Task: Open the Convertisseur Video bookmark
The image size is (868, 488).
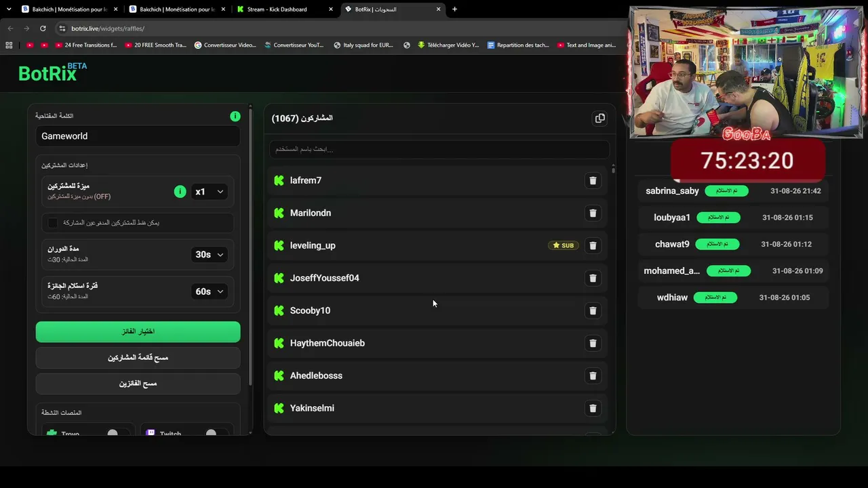Action: point(225,45)
